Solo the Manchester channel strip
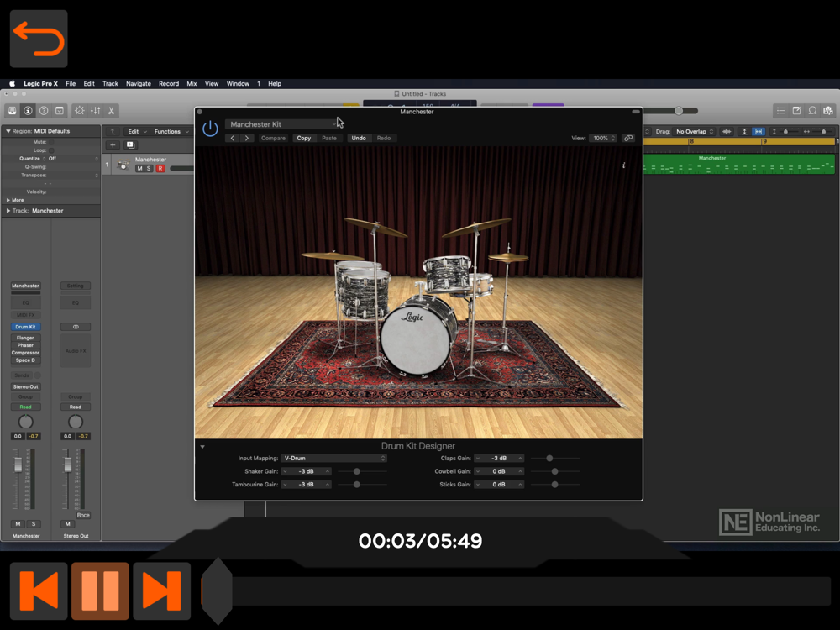The image size is (840, 630). [34, 524]
